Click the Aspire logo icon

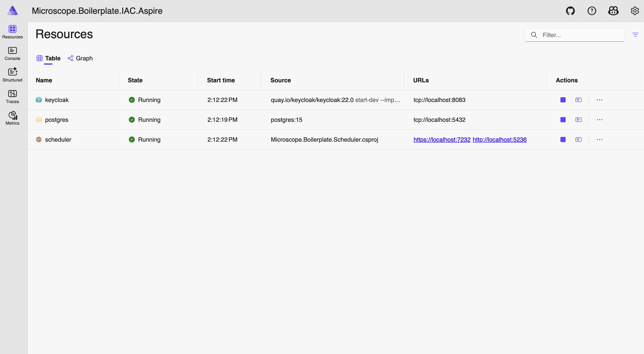click(12, 11)
